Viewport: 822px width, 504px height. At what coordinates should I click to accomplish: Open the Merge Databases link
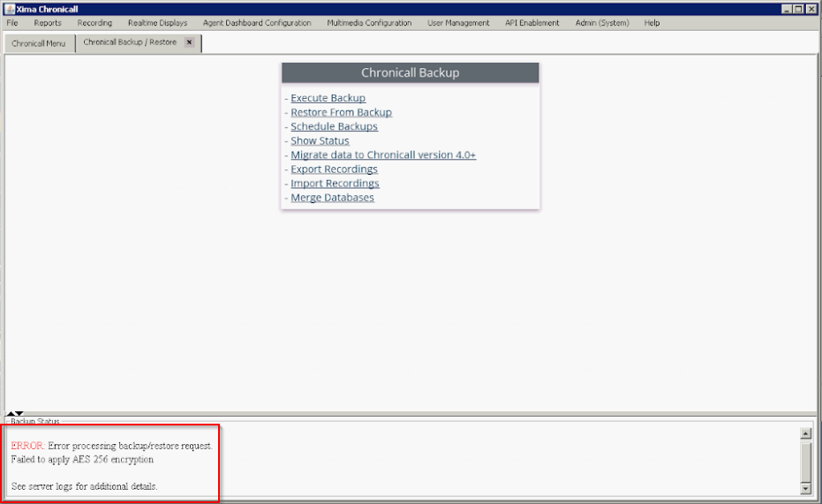tap(332, 197)
